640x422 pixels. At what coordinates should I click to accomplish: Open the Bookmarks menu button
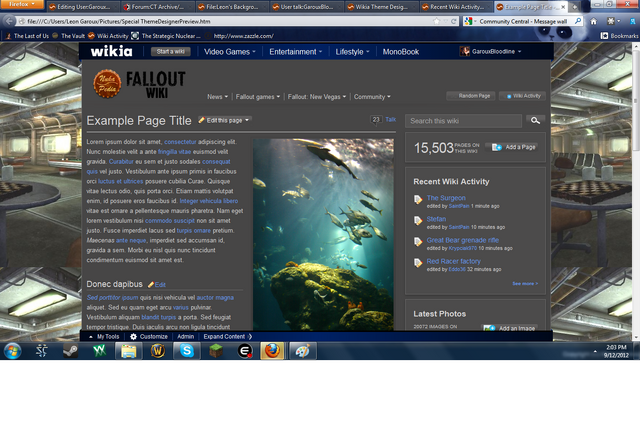pyautogui.click(x=619, y=36)
